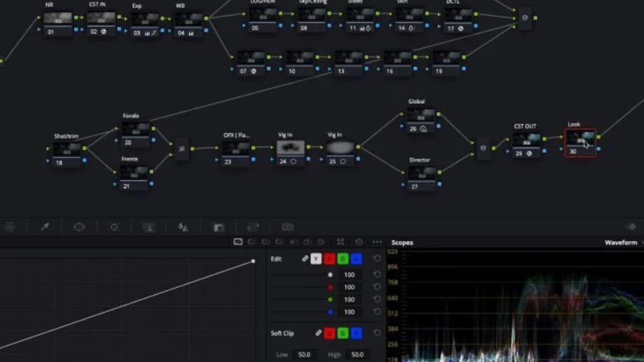Toggle the blue channel in Edit row
This screenshot has height=362, width=644.
pyautogui.click(x=357, y=259)
